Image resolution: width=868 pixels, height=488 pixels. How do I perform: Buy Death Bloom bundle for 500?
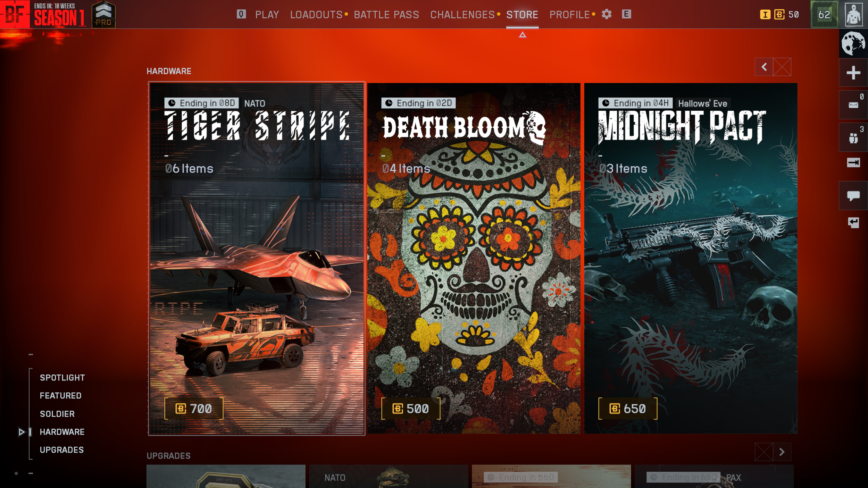pos(411,409)
